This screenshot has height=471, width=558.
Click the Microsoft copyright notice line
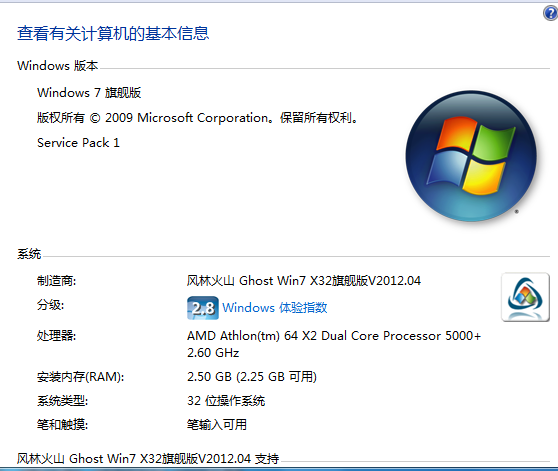(197, 118)
